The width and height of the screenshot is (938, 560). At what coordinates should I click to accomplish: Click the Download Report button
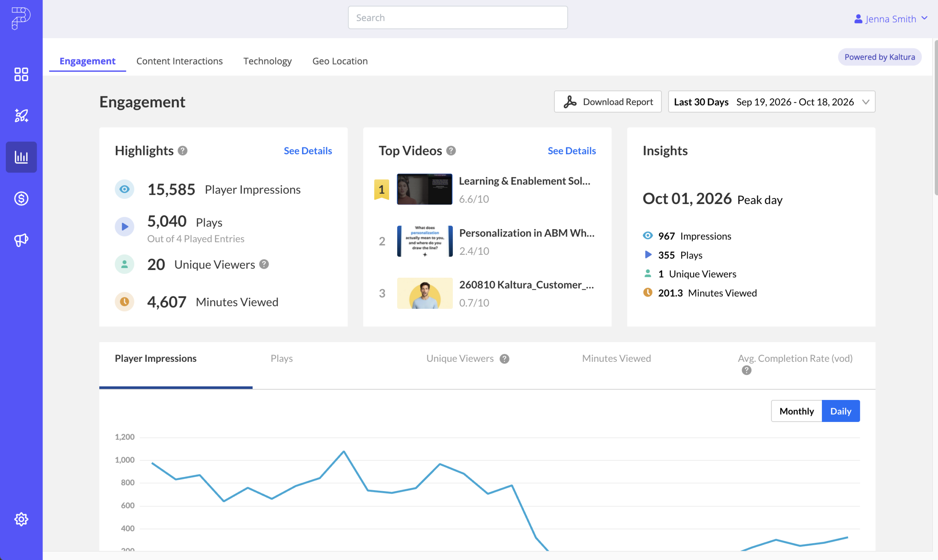[x=608, y=101]
